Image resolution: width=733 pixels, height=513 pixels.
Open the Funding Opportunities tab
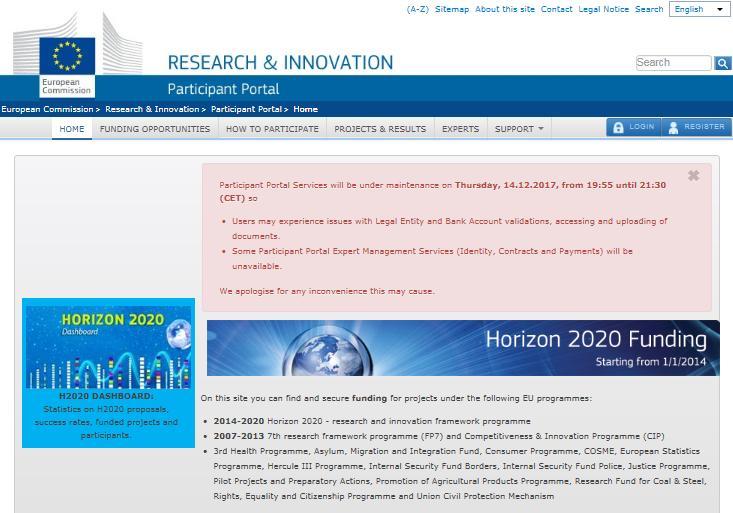155,129
